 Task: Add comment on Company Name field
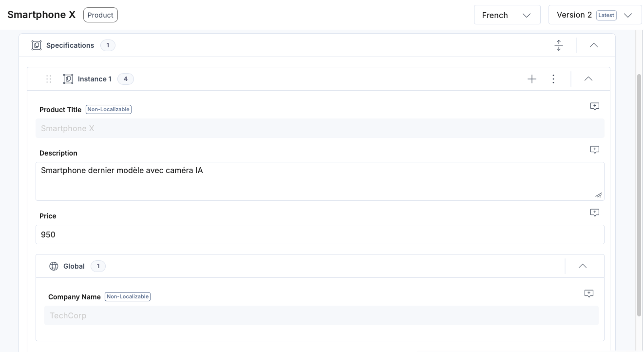point(589,293)
